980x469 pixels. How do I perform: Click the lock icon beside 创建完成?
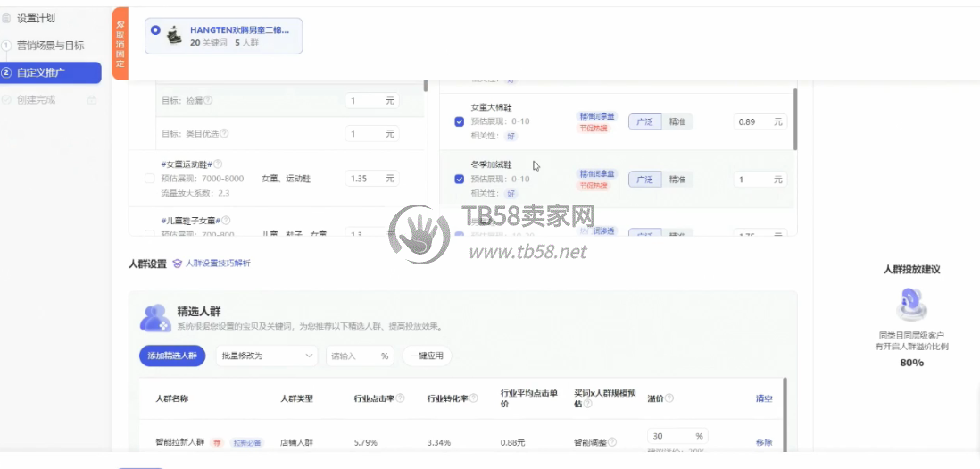tap(91, 100)
